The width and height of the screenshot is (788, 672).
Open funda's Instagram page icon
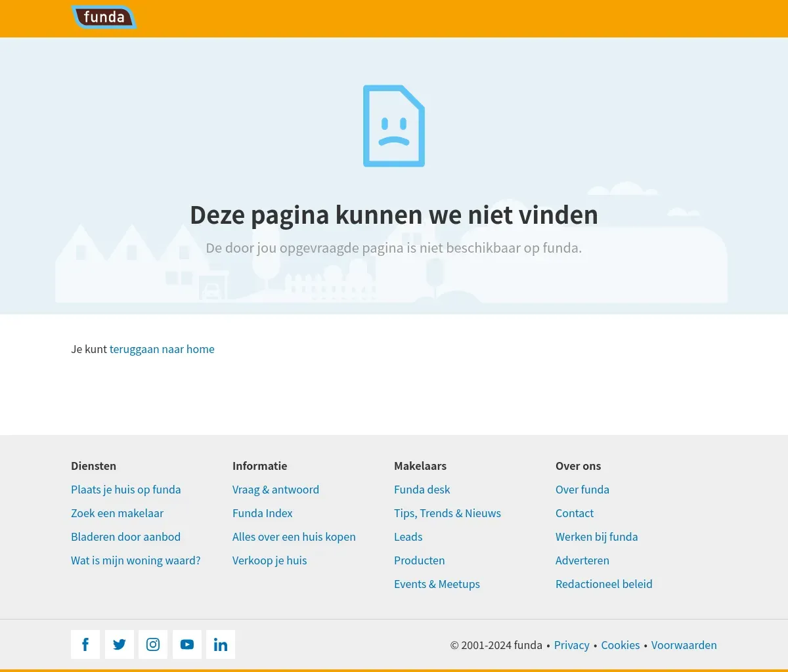click(x=153, y=644)
